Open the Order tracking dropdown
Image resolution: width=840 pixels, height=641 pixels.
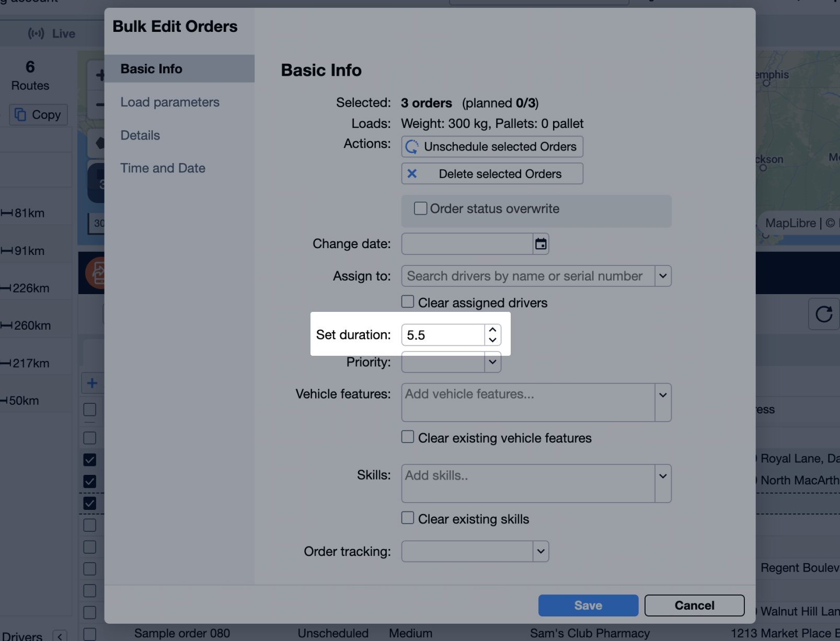click(x=540, y=551)
